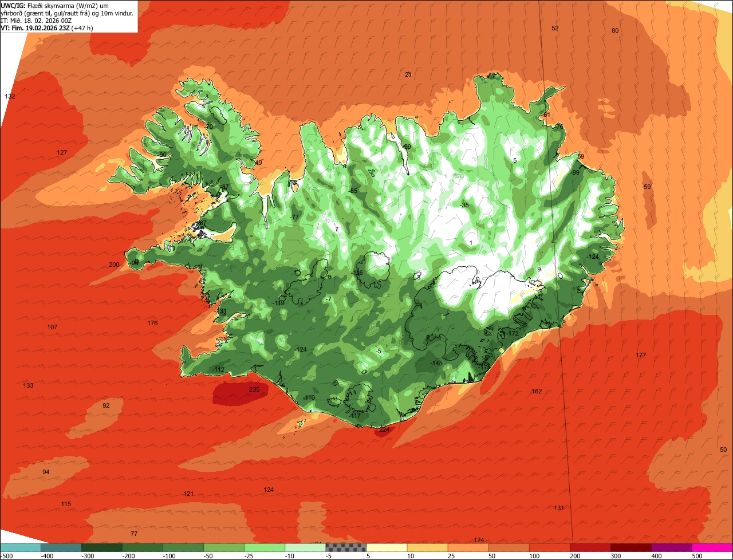The image size is (733, 560).
Task: Click the -99 value on the east coast
Action: 575,172
